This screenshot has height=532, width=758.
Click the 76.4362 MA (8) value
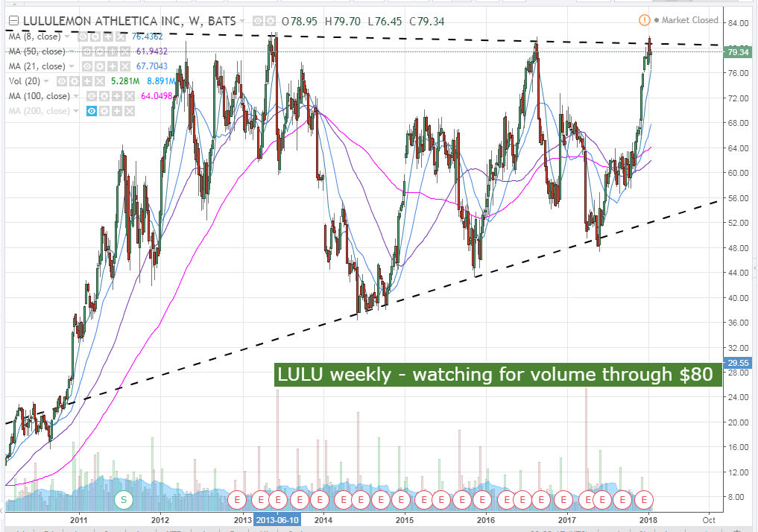tap(147, 37)
